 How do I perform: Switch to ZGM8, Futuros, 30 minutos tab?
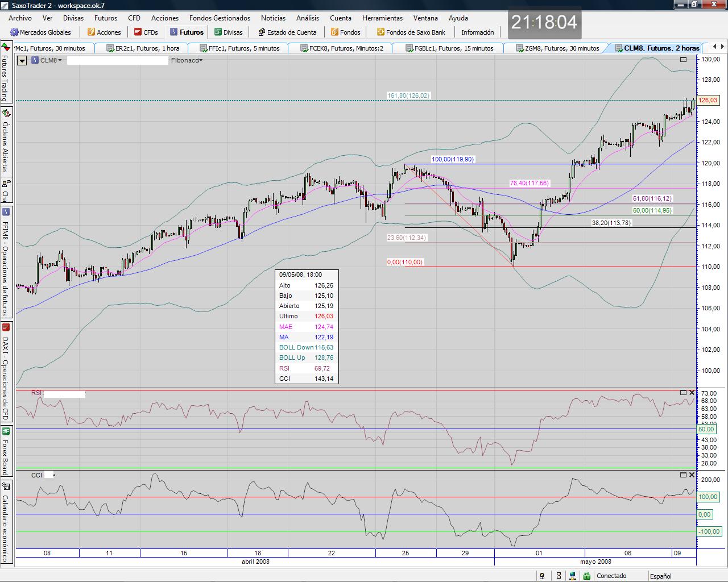tap(556, 48)
